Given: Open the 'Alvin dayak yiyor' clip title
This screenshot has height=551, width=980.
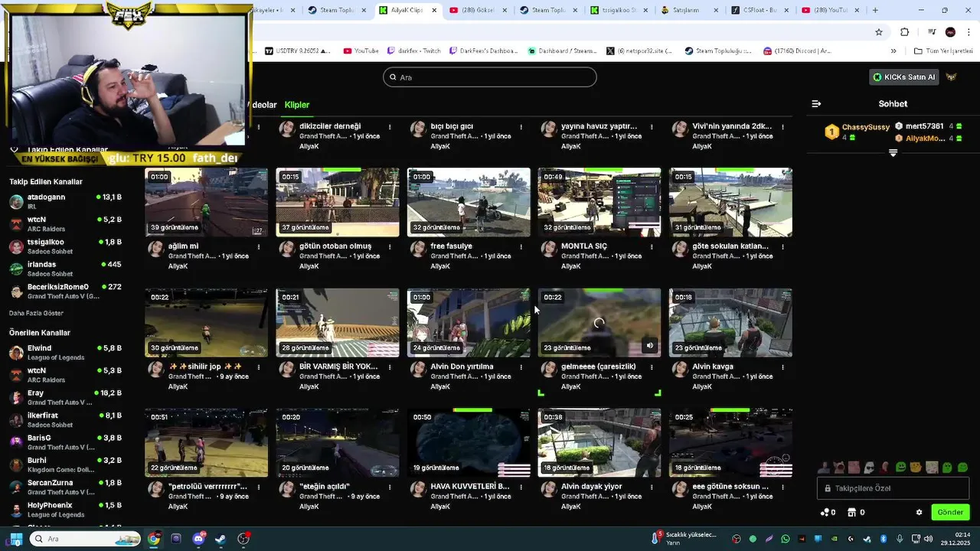Looking at the screenshot, I should pyautogui.click(x=591, y=487).
